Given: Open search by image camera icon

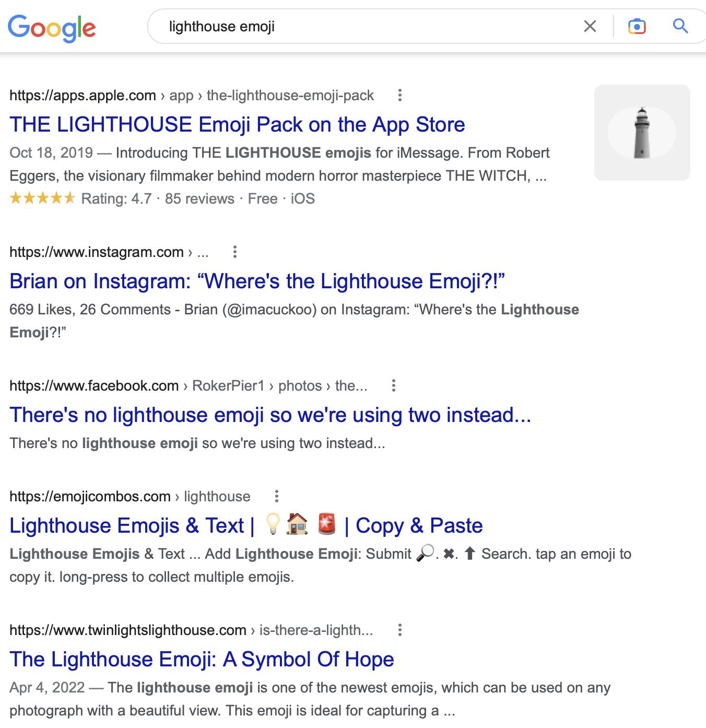Looking at the screenshot, I should click(x=637, y=26).
